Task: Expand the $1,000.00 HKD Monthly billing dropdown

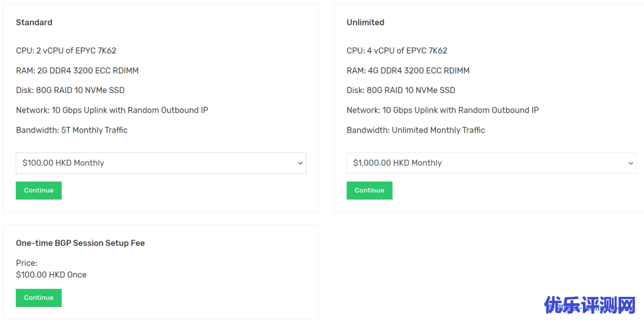Action: pyautogui.click(x=491, y=163)
